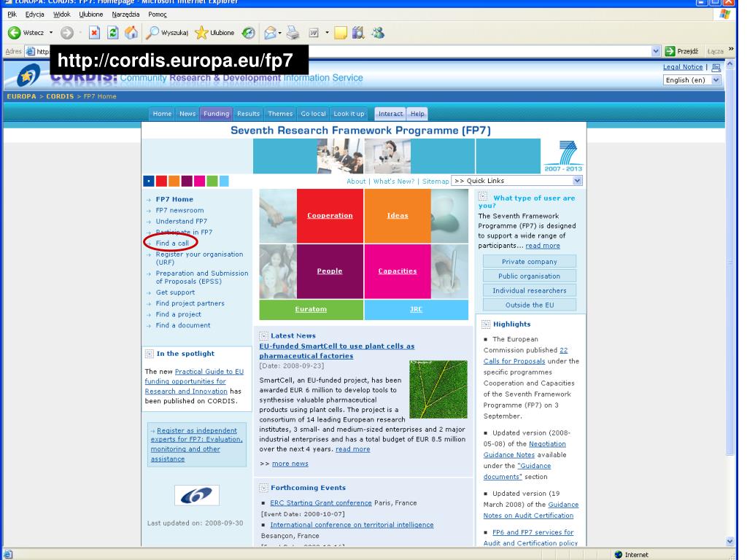Click the red color swatch square

tap(161, 181)
